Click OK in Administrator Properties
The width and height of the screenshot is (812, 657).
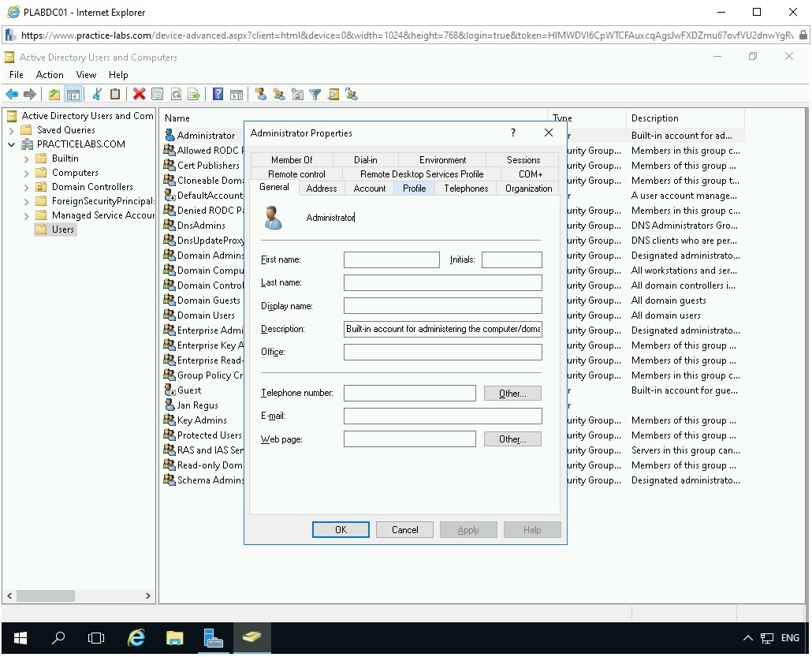(341, 529)
